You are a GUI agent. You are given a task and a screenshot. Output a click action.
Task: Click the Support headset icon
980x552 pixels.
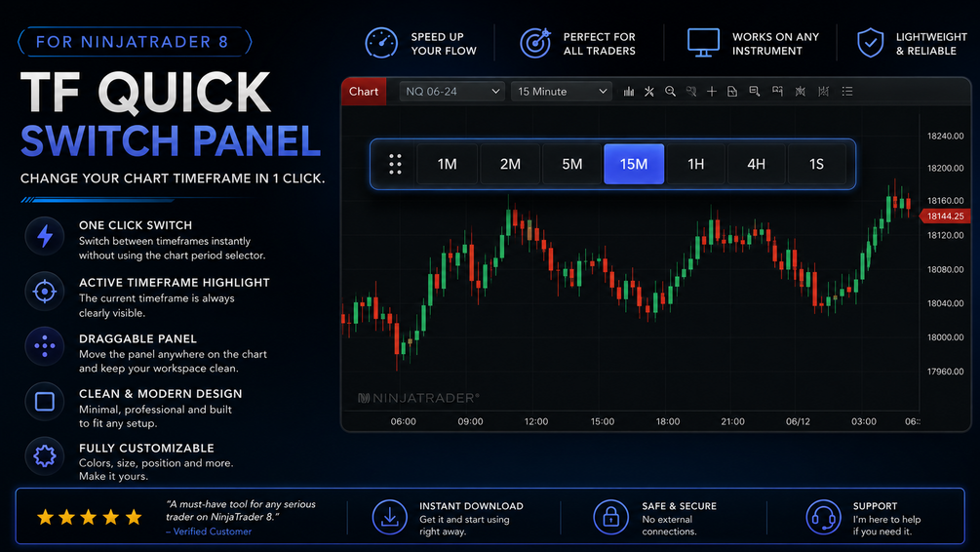(x=823, y=517)
